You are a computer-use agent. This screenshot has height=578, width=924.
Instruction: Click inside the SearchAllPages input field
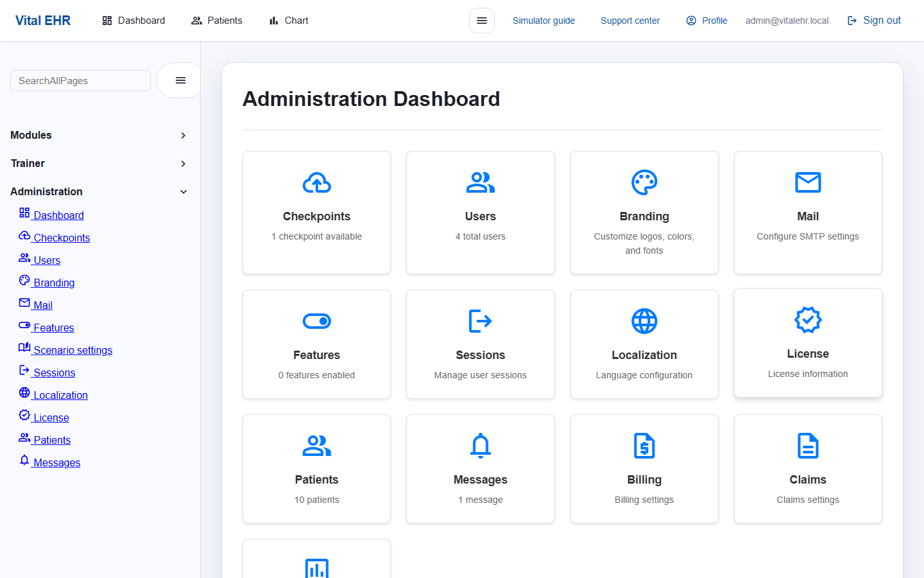point(80,80)
